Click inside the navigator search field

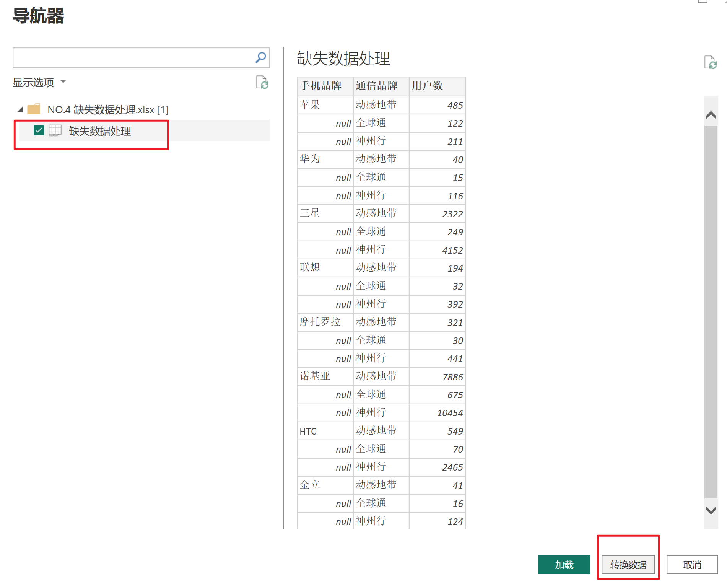(x=134, y=58)
